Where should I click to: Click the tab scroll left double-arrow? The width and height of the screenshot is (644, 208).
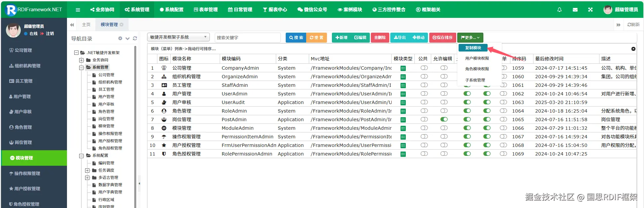72,25
